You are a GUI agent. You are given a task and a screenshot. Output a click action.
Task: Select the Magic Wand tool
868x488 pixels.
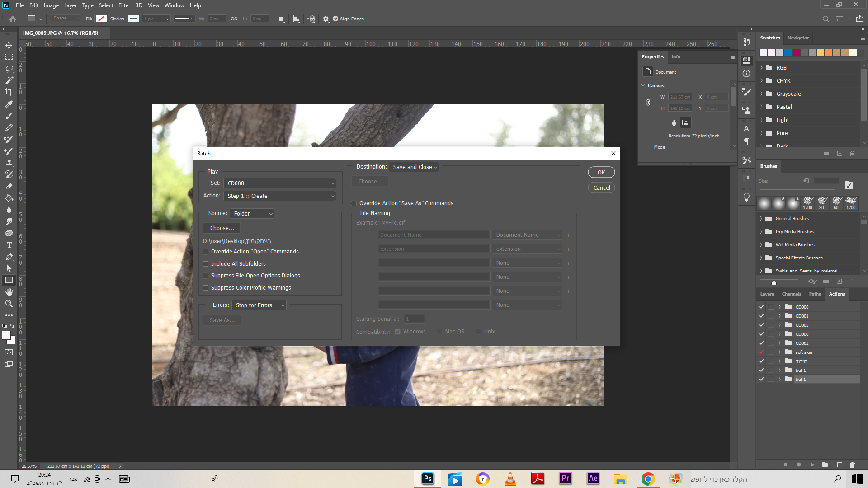click(9, 80)
